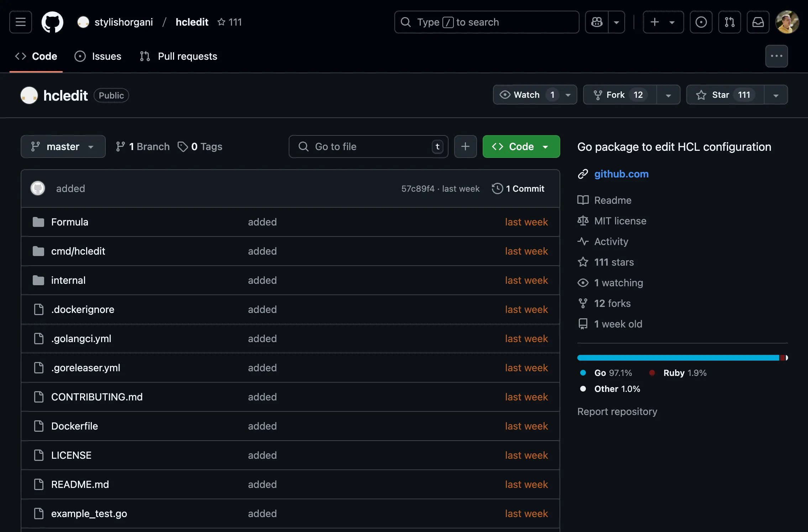Open your pull requests from the header icon
808x532 pixels.
[x=730, y=22]
